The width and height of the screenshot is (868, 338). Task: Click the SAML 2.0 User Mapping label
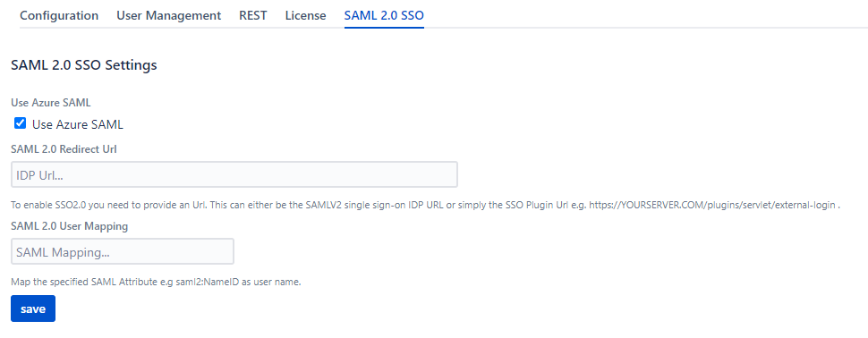click(x=70, y=225)
